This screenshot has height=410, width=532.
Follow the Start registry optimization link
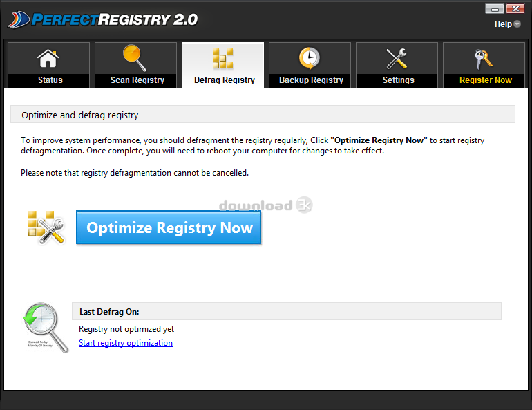pyautogui.click(x=126, y=343)
